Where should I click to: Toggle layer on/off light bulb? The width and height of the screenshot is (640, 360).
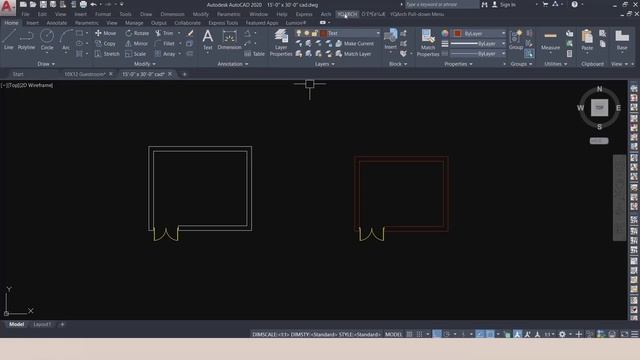[299, 33]
